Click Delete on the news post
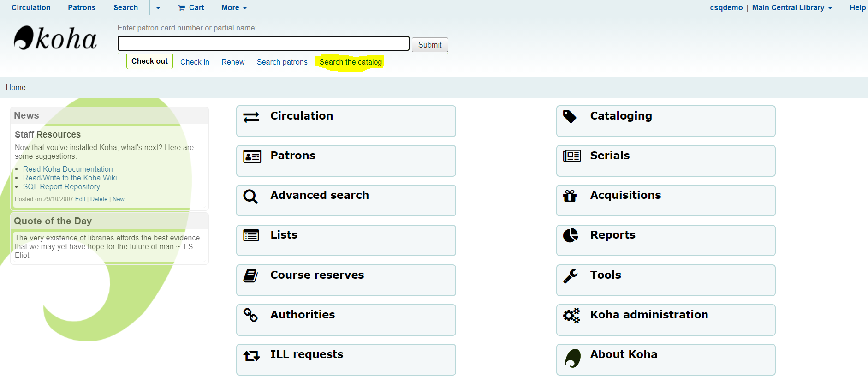This screenshot has width=868, height=377. (99, 199)
